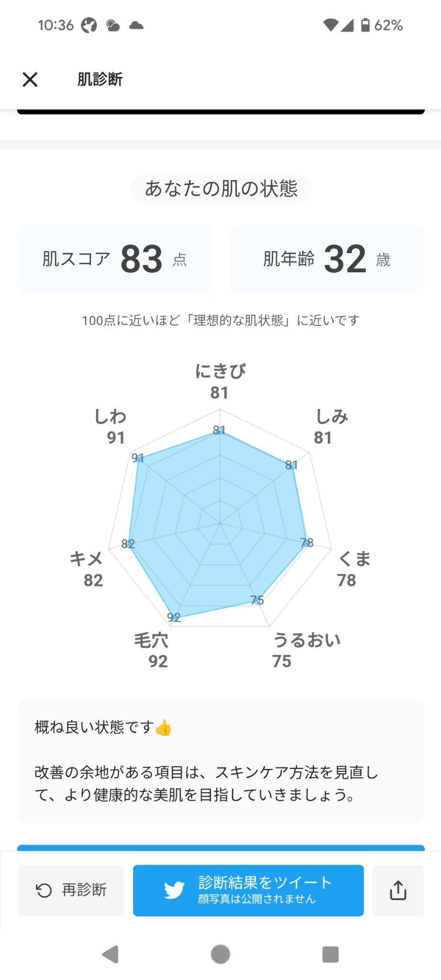
Task: Tap Android recent apps square
Action: click(x=330, y=954)
